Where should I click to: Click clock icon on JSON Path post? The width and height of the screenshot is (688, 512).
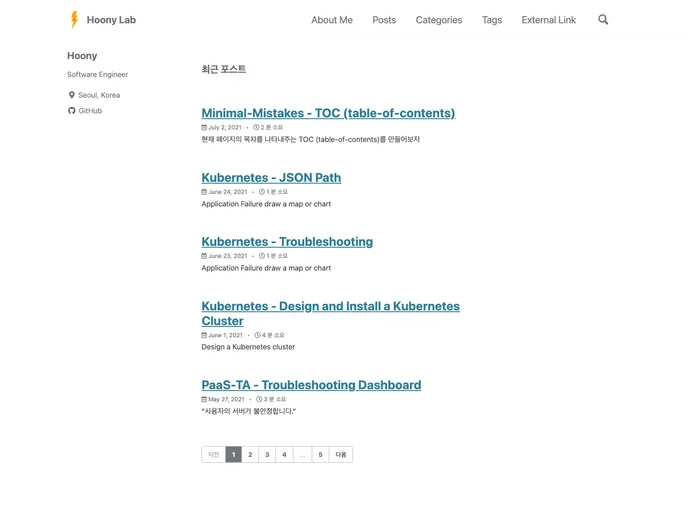(262, 192)
